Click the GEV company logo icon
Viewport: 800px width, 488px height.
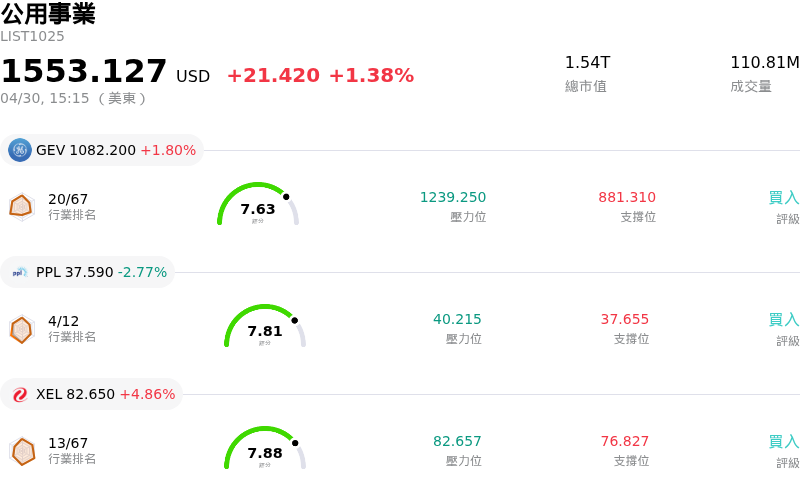point(20,150)
